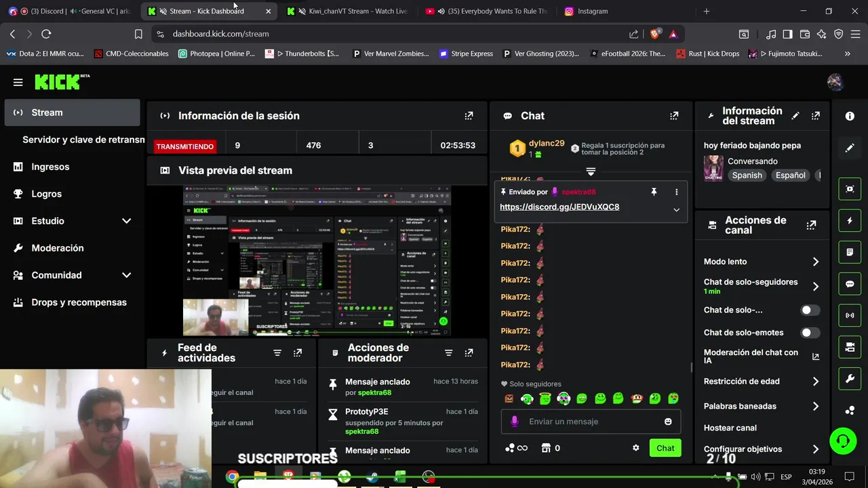Click the spektra68 name in Mensaje anclado

point(374,392)
